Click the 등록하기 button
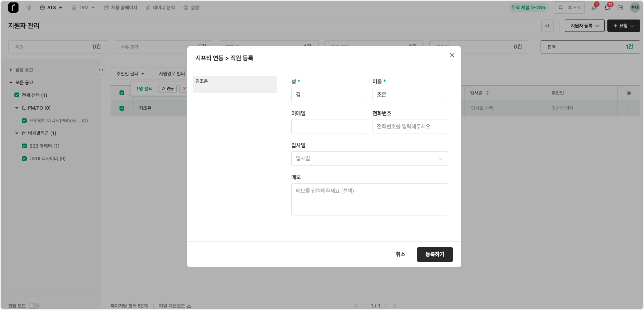This screenshot has height=310, width=644. (x=434, y=255)
